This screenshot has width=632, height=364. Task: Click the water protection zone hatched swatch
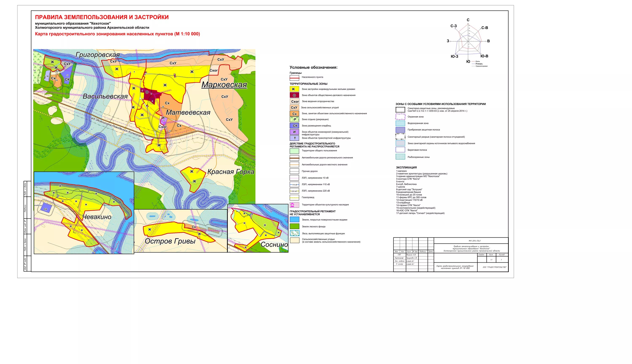click(x=400, y=123)
